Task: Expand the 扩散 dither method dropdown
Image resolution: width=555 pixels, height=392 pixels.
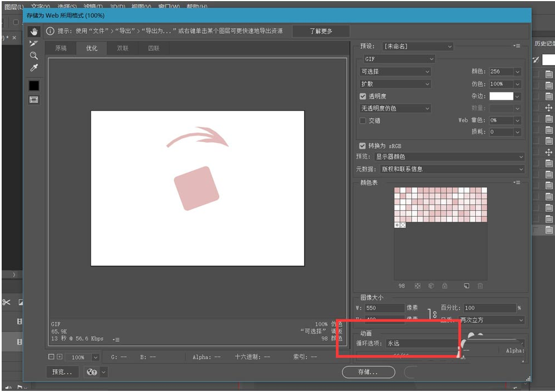Action: [395, 84]
